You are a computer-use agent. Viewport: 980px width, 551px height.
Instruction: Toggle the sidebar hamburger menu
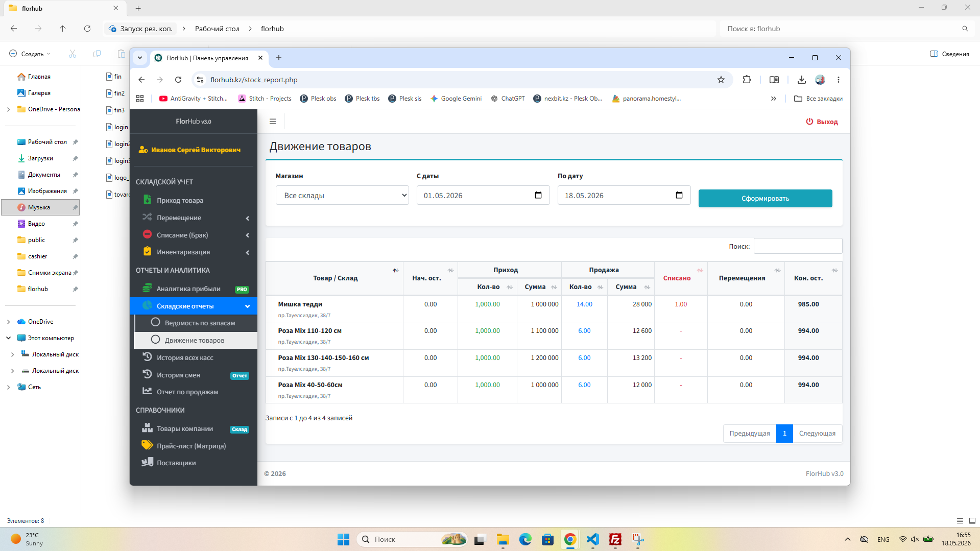[273, 122]
